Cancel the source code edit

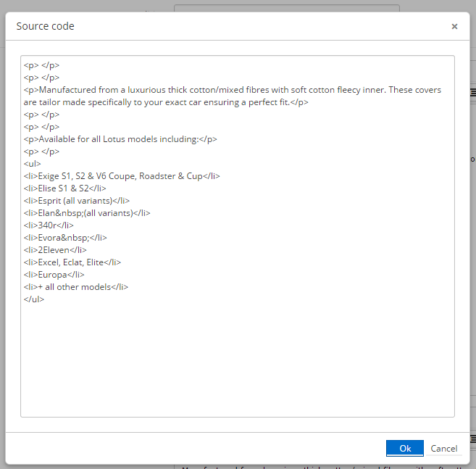pos(443,448)
